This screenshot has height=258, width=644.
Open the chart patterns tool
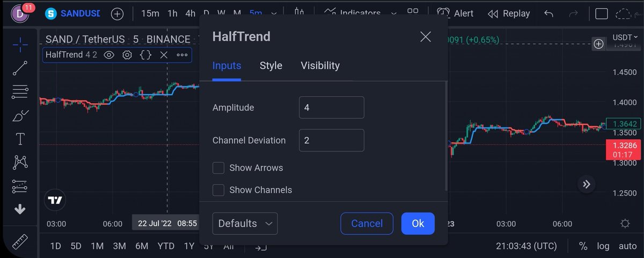[x=20, y=162]
